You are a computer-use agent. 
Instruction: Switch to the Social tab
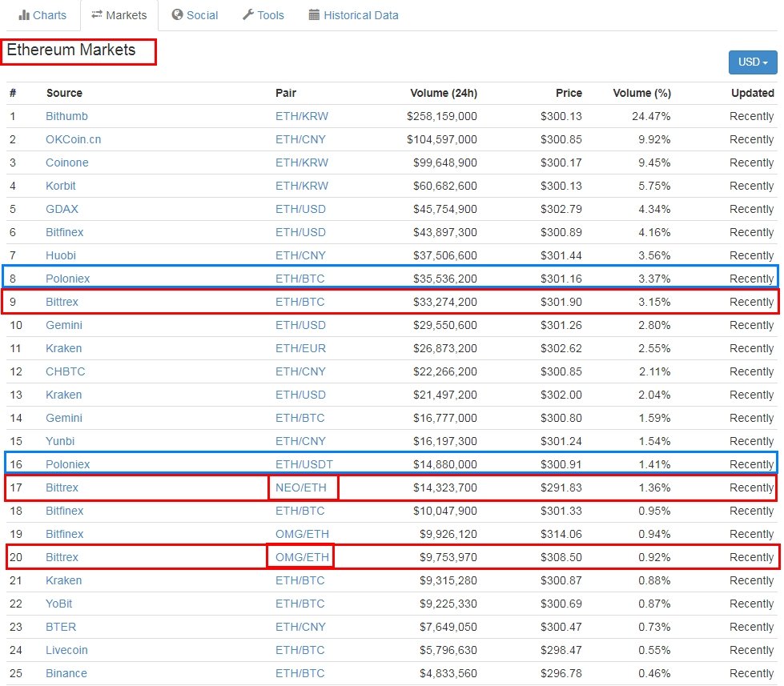click(202, 15)
